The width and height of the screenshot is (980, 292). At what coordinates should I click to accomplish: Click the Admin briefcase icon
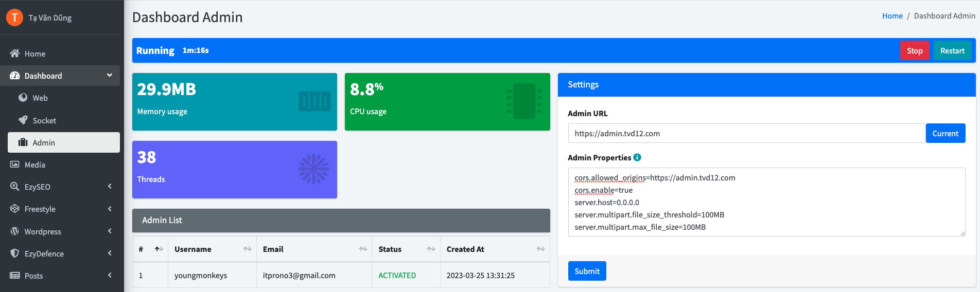coord(23,142)
